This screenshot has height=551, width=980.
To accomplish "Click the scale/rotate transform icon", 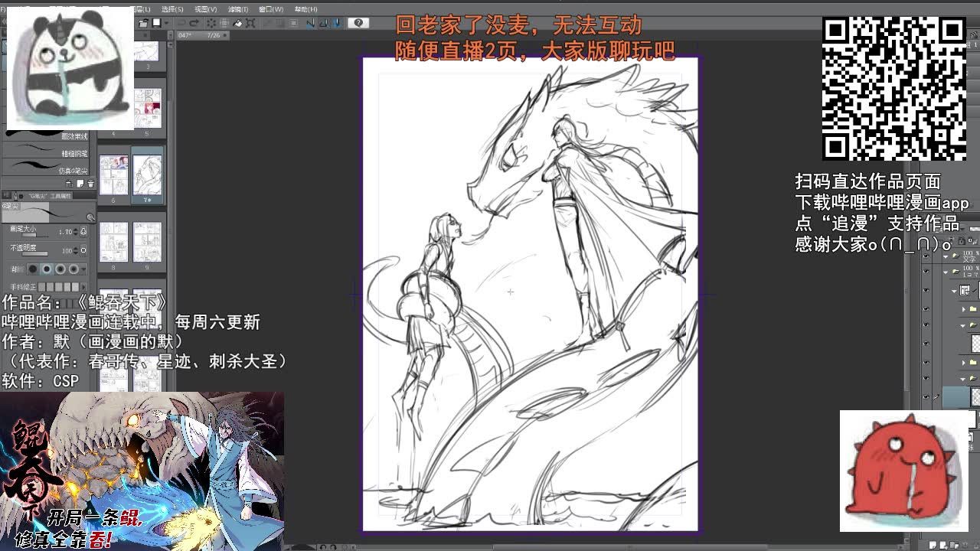I will tap(250, 23).
